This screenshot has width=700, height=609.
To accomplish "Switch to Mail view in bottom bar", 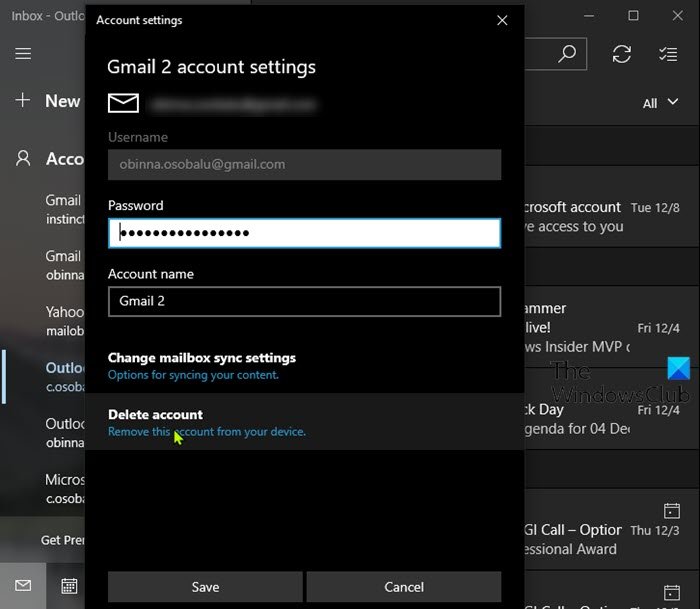I will pos(23,585).
